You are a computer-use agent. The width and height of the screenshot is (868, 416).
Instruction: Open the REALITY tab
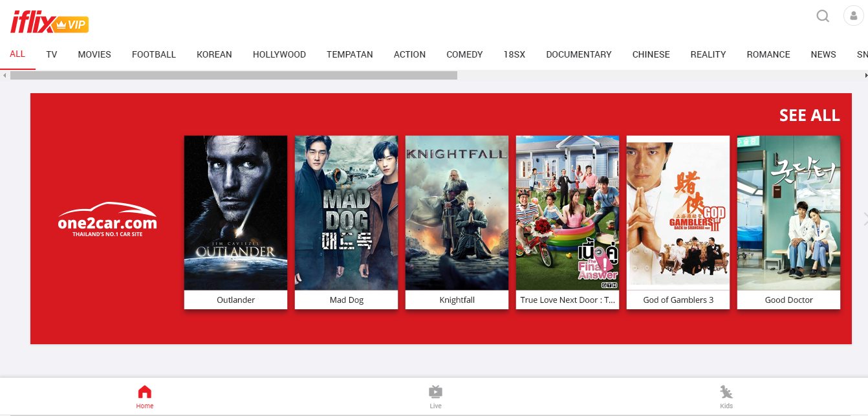coord(708,54)
